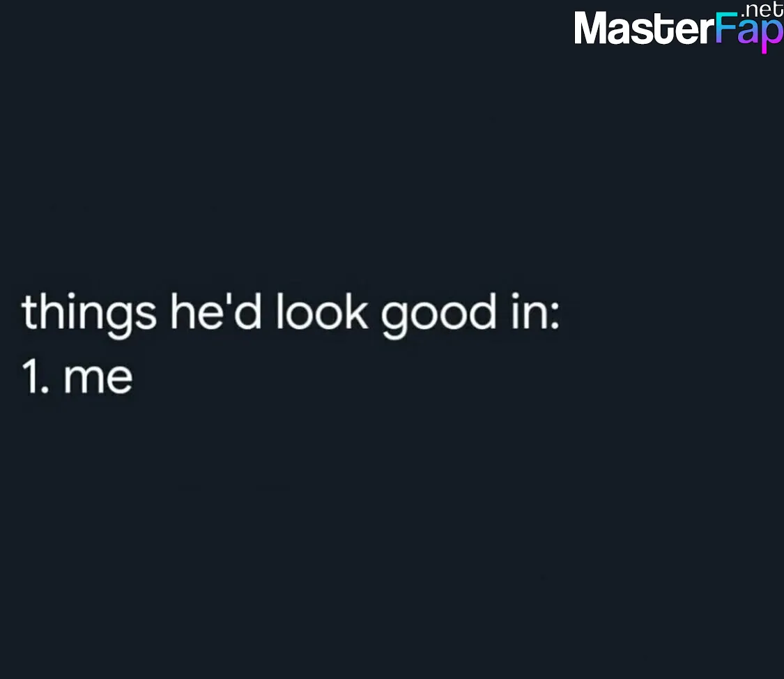Screen dimensions: 784x679
Task: Click the blue letter 'F' in the logo
Action: coord(725,29)
